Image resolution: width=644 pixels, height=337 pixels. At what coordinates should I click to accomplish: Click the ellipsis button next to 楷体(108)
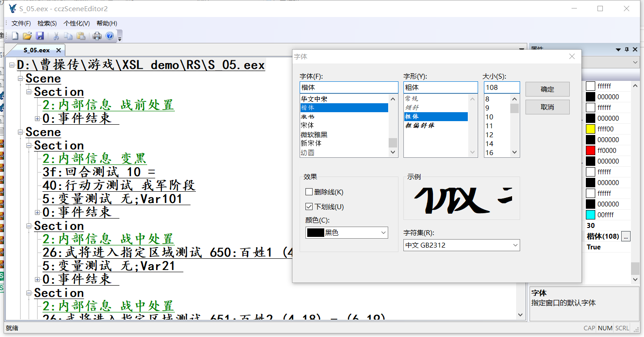point(626,236)
